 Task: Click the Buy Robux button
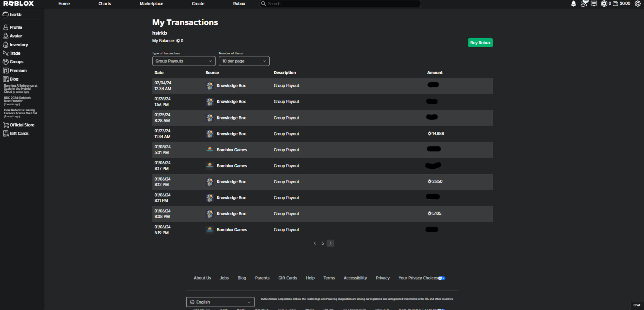pos(480,43)
